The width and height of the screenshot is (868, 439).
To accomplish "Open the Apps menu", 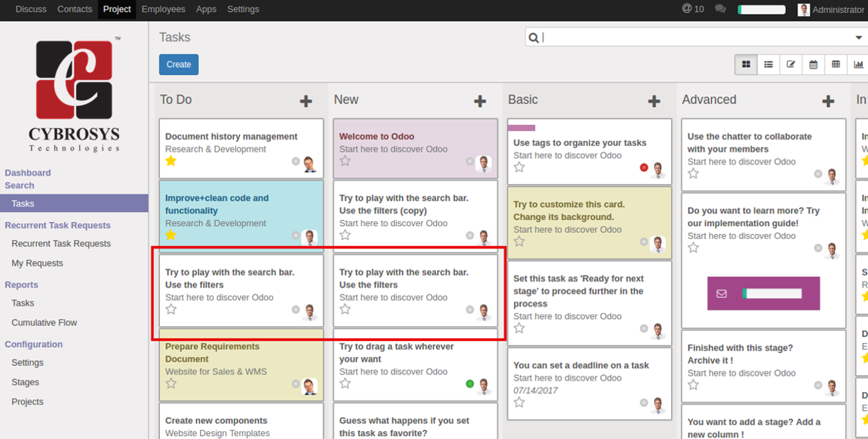I will (x=206, y=9).
